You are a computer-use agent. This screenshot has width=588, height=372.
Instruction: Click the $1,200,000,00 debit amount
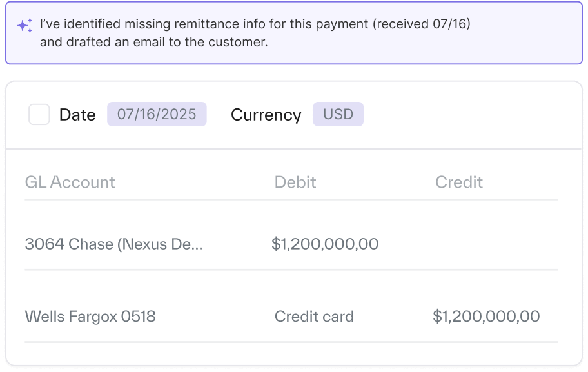(x=325, y=244)
